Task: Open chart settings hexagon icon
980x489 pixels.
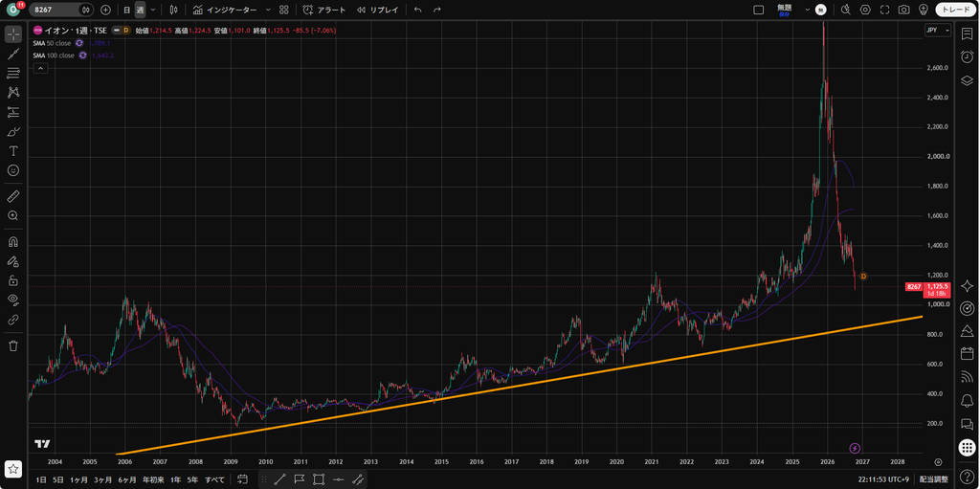Action: 865,10
